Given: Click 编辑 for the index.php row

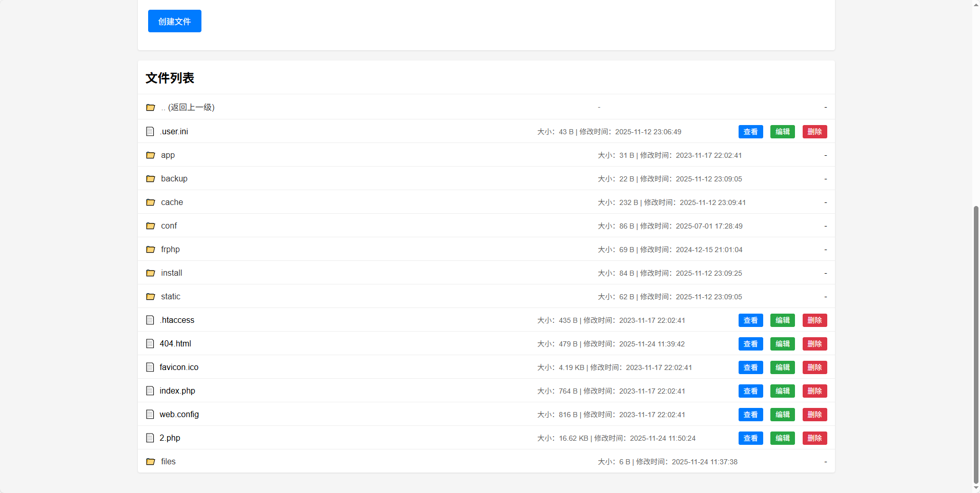Looking at the screenshot, I should 782,391.
